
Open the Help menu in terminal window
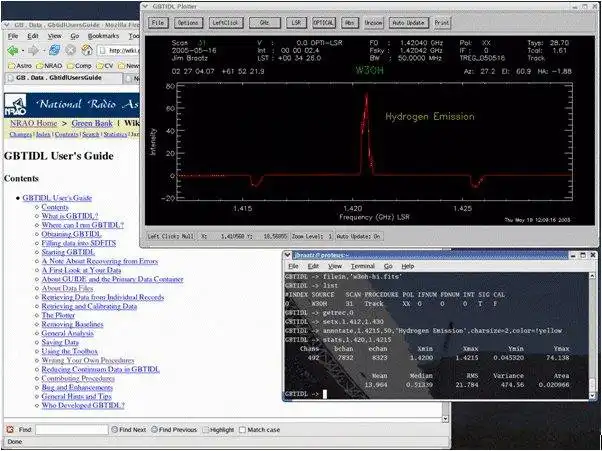407,266
